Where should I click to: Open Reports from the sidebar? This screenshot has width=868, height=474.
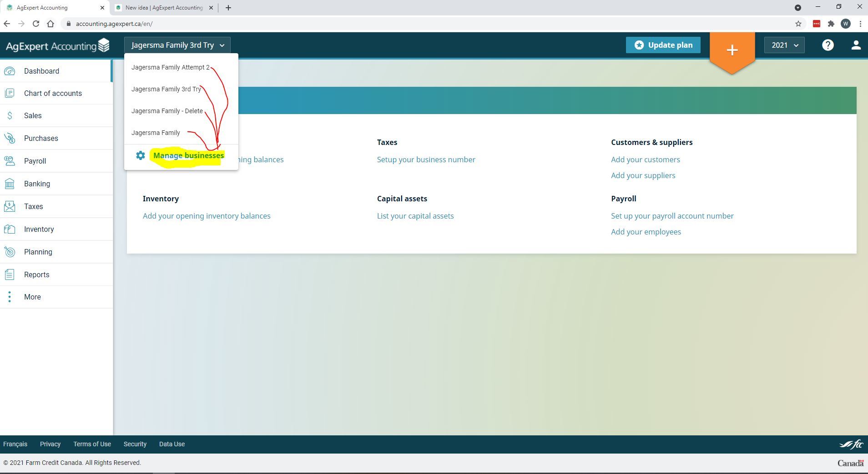(x=36, y=274)
